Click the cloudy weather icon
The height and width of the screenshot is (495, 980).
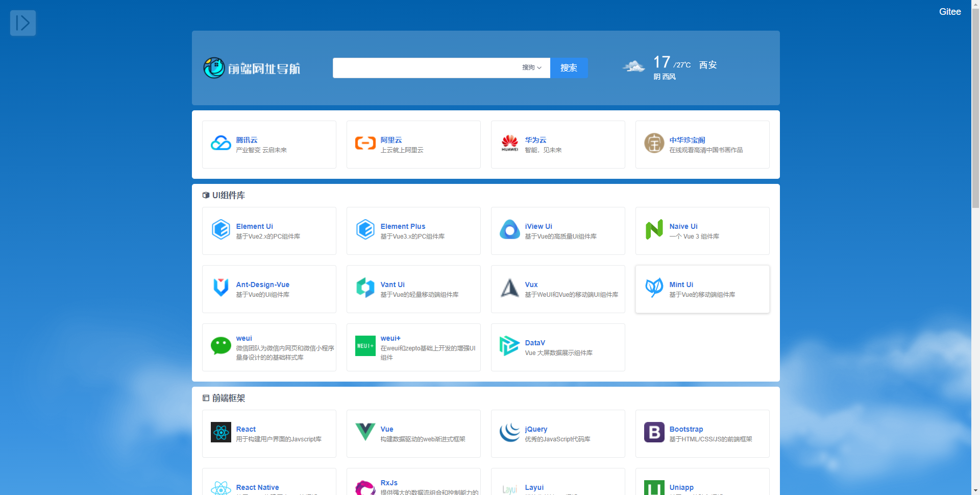(634, 67)
